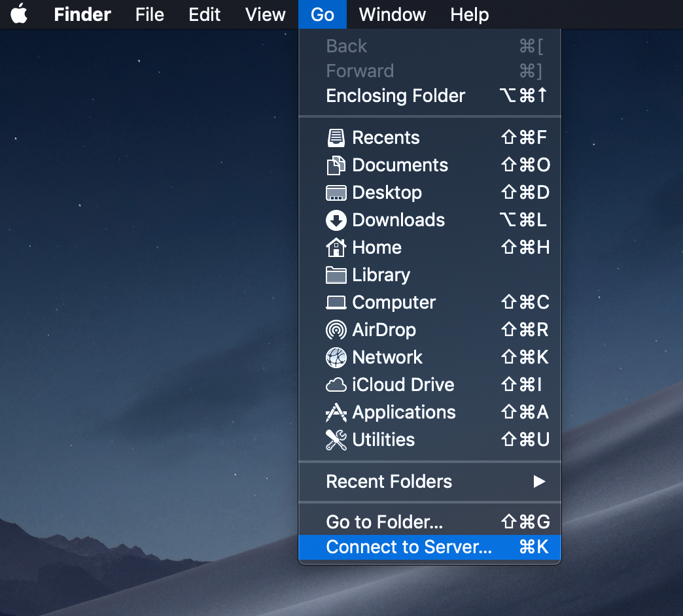Open the File menu
The width and height of the screenshot is (683, 616).
click(149, 14)
